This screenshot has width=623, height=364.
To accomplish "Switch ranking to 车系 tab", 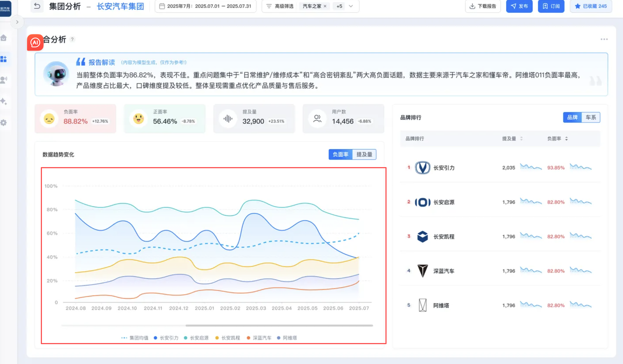I will tap(591, 117).
